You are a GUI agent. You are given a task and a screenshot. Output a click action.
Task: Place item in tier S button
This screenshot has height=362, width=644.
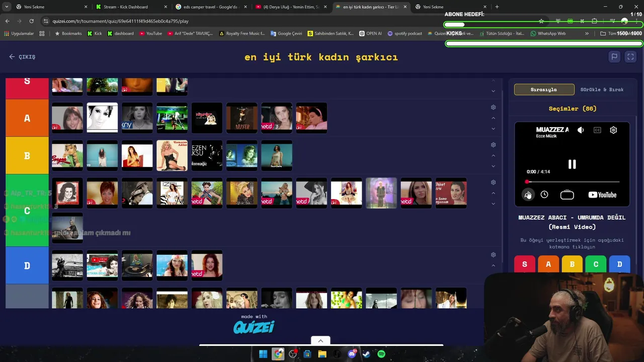pyautogui.click(x=524, y=264)
